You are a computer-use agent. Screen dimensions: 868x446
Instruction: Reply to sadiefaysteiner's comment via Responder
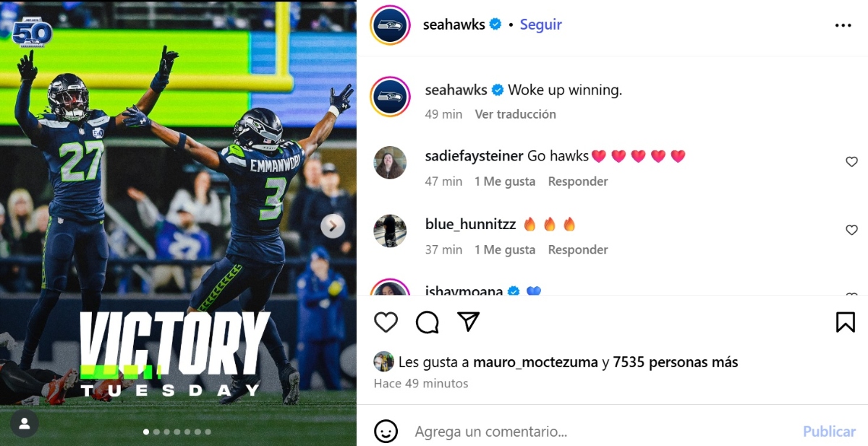(x=578, y=181)
